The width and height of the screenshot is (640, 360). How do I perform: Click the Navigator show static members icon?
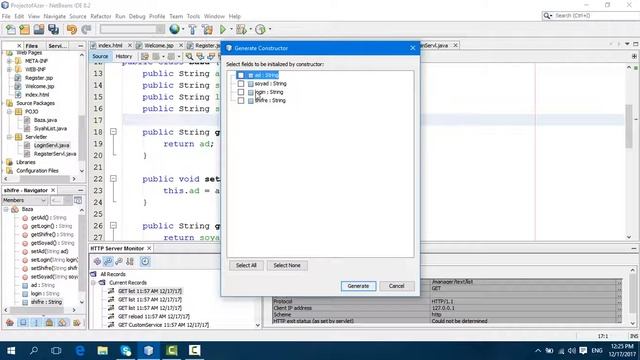tap(36, 323)
